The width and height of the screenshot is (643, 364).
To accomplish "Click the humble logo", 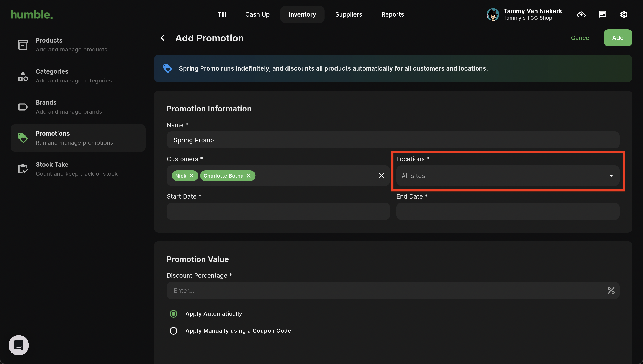I will tap(31, 14).
